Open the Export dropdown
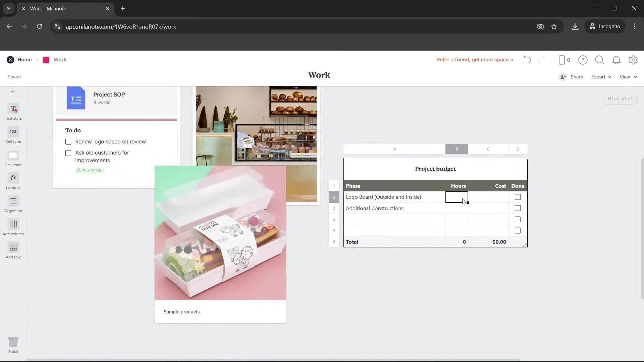This screenshot has width=644, height=362. click(x=600, y=77)
